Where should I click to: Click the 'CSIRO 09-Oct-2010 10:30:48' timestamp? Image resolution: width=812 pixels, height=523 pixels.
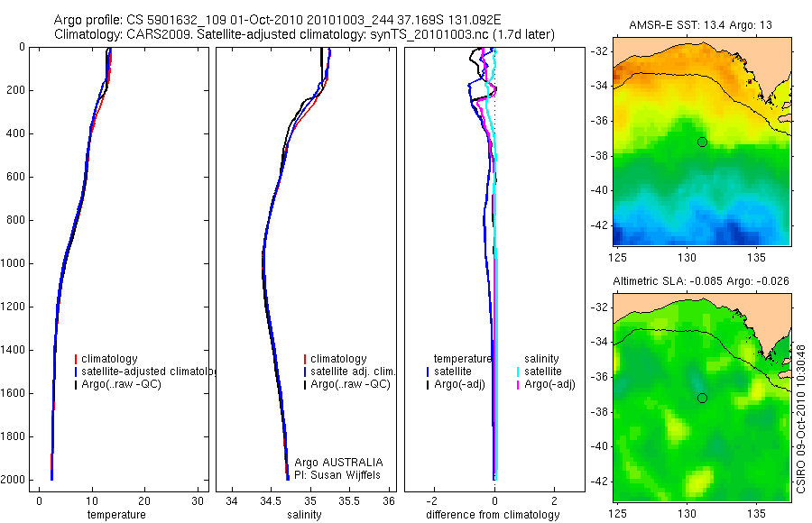800,418
